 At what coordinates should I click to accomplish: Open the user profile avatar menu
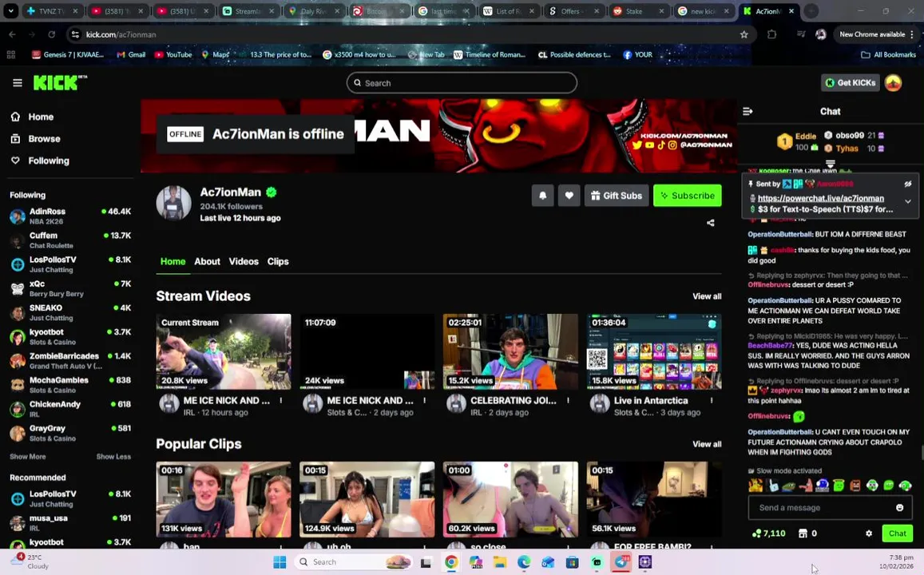[894, 83]
